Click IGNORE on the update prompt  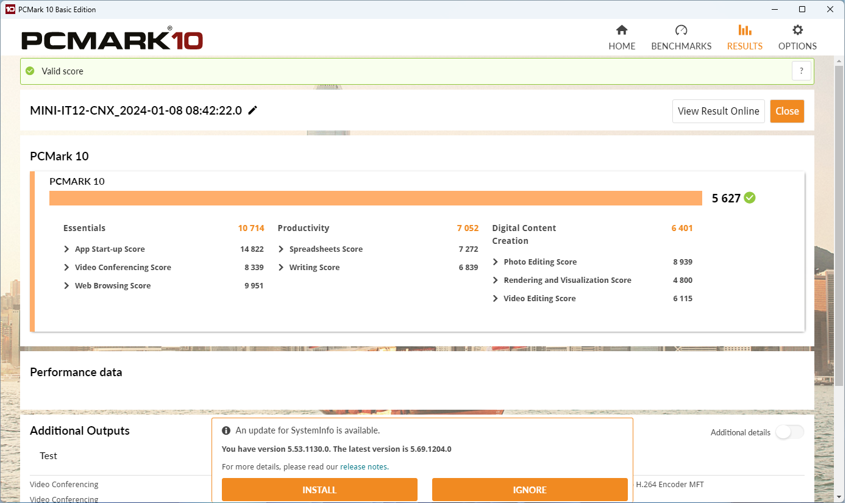(x=530, y=490)
